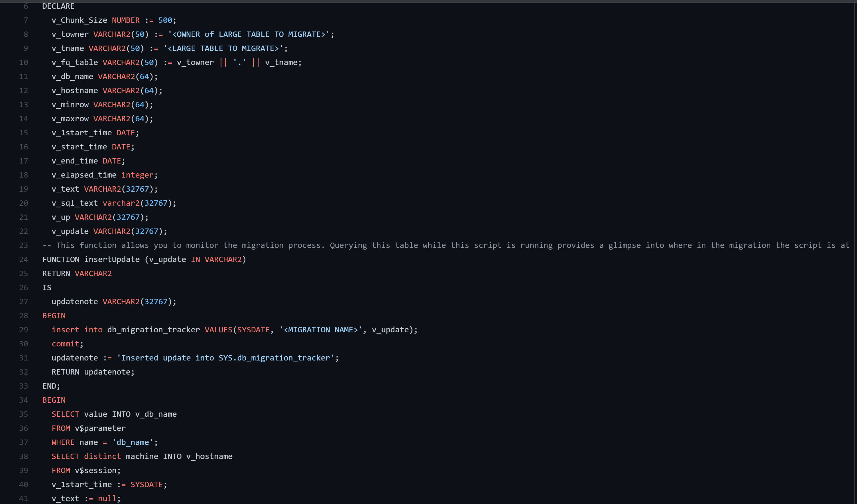Click v$parameter on line 36
Image resolution: width=857 pixels, height=504 pixels.
tap(100, 429)
